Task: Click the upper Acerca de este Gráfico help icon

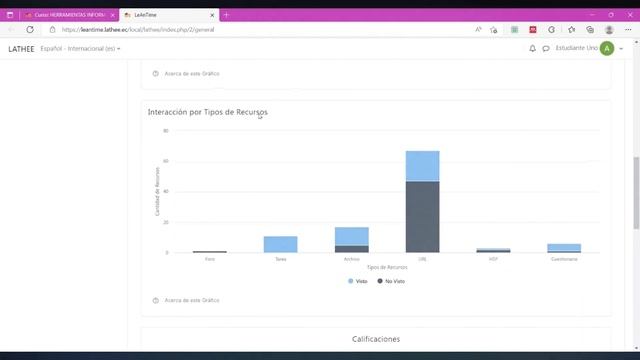Action: coord(156,74)
